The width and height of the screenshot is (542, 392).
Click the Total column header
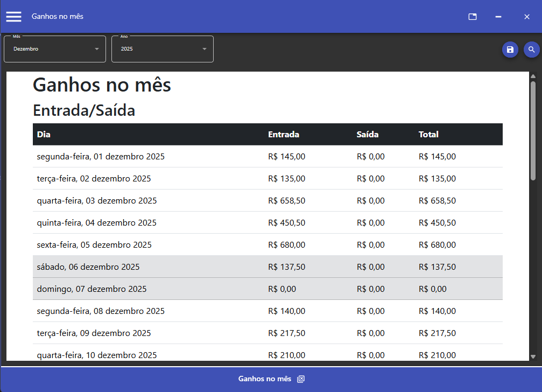(x=428, y=134)
